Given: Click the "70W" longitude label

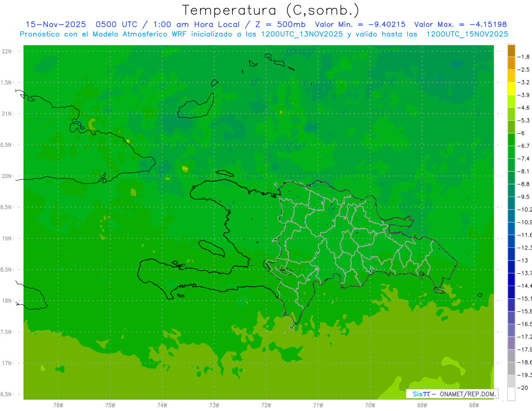Looking at the screenshot, I should (370, 405).
